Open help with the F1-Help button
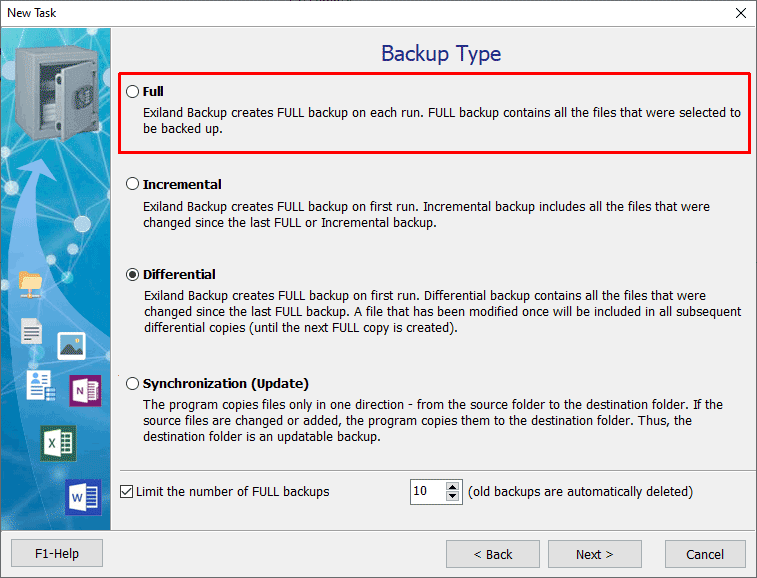757x578 pixels. coord(57,553)
